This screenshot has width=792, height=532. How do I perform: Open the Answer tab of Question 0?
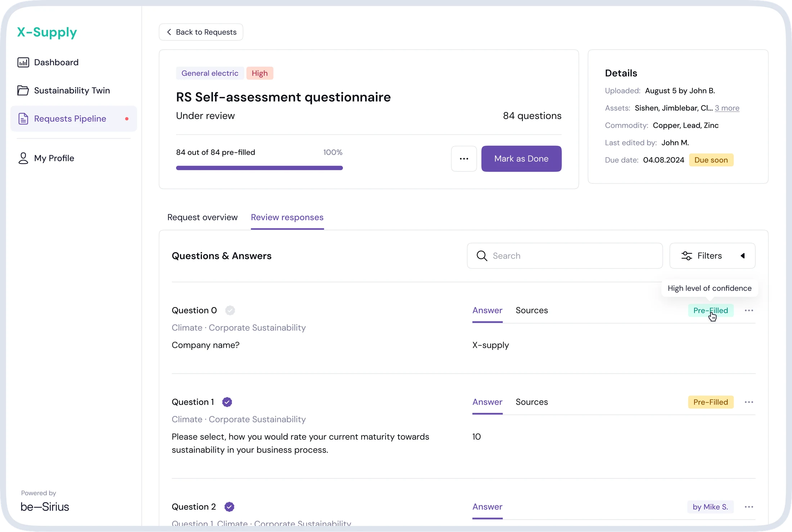[x=487, y=310]
